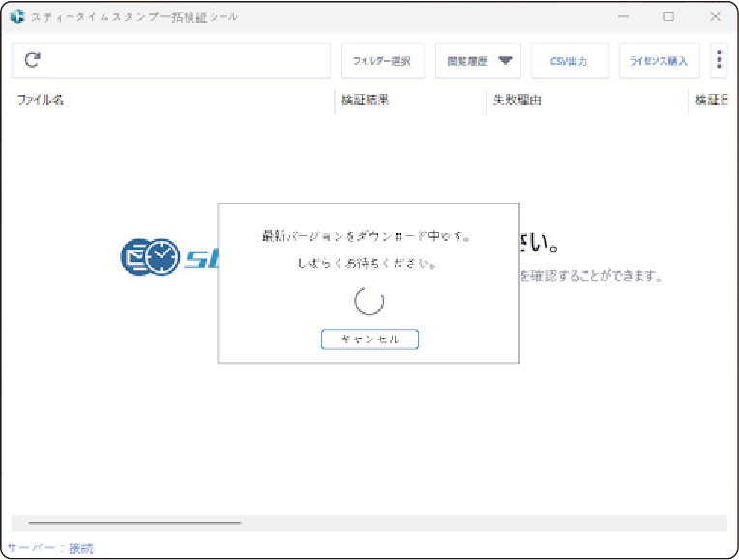Click the 検証結果 column header
This screenshot has height=560, width=739.
click(366, 100)
